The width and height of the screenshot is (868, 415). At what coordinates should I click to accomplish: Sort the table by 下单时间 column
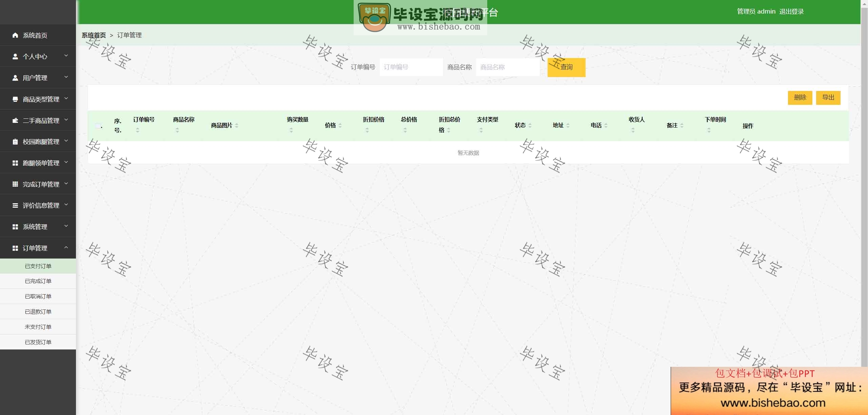pos(709,130)
